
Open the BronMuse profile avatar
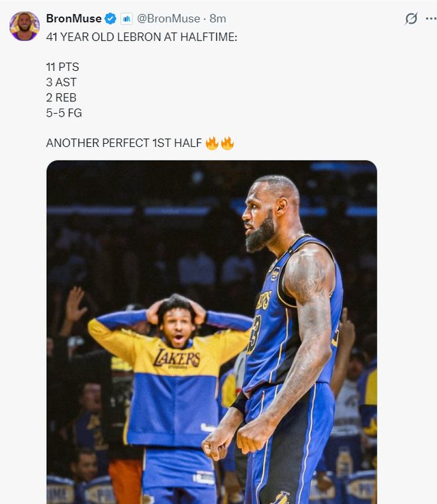(24, 26)
